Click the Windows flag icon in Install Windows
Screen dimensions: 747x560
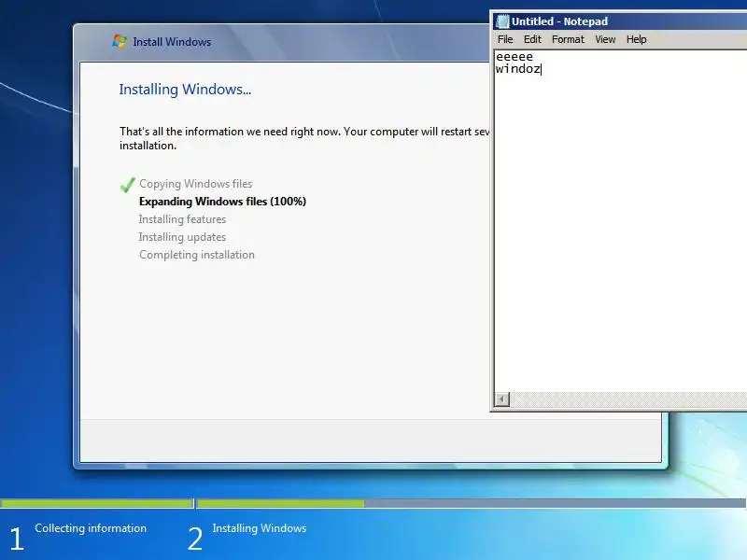click(x=120, y=41)
